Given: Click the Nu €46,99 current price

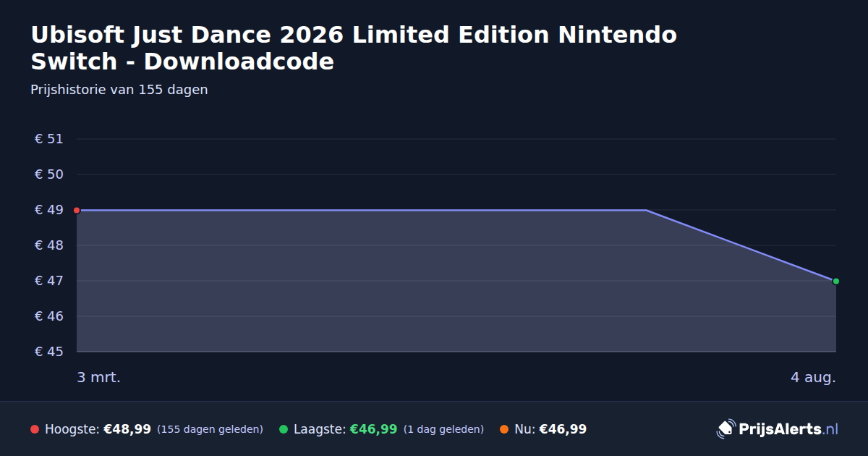Looking at the screenshot, I should click(x=563, y=429).
